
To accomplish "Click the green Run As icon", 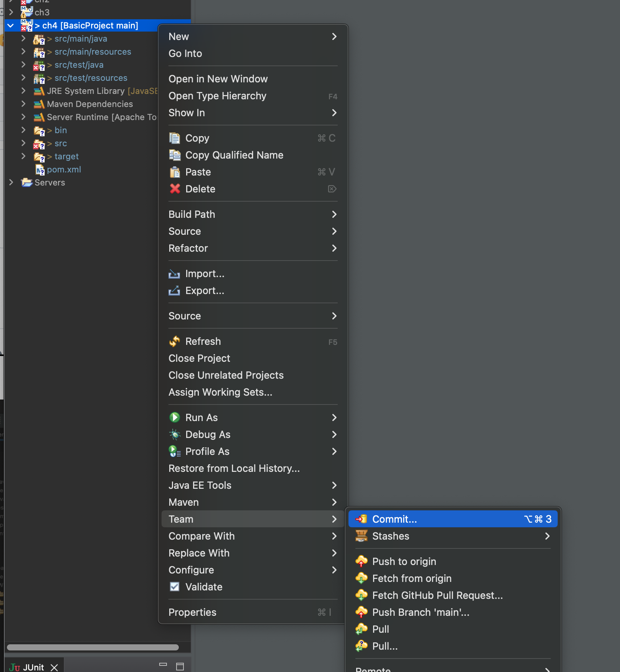I will [175, 418].
